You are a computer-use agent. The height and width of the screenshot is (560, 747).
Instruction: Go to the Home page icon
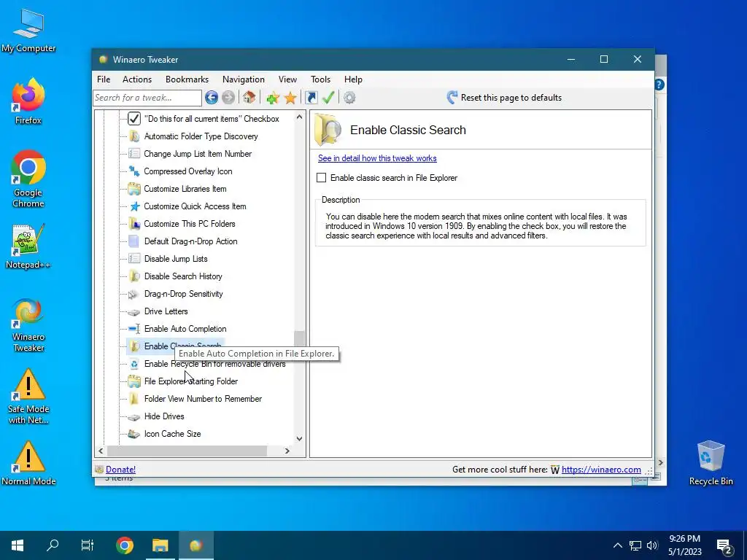click(x=249, y=98)
